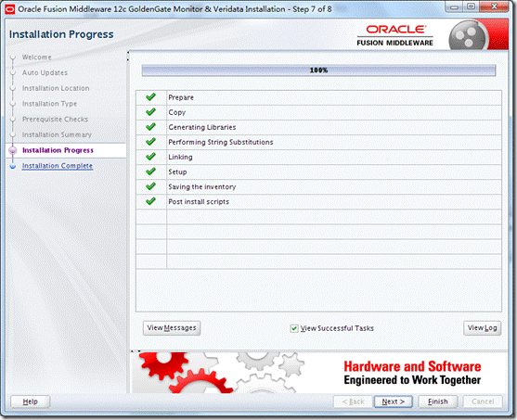Click the checkmark icon next to Setup
This screenshot has width=517, height=420.
(150, 172)
